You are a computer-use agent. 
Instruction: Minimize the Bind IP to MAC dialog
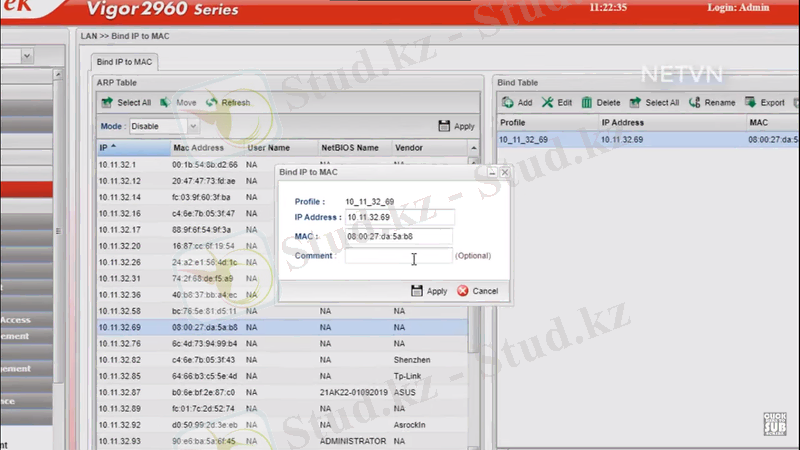(x=492, y=172)
